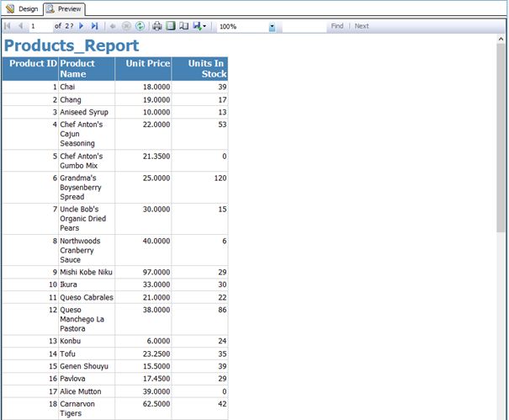This screenshot has width=509, height=420.
Task: Click the current page number field
Action: 41,26
